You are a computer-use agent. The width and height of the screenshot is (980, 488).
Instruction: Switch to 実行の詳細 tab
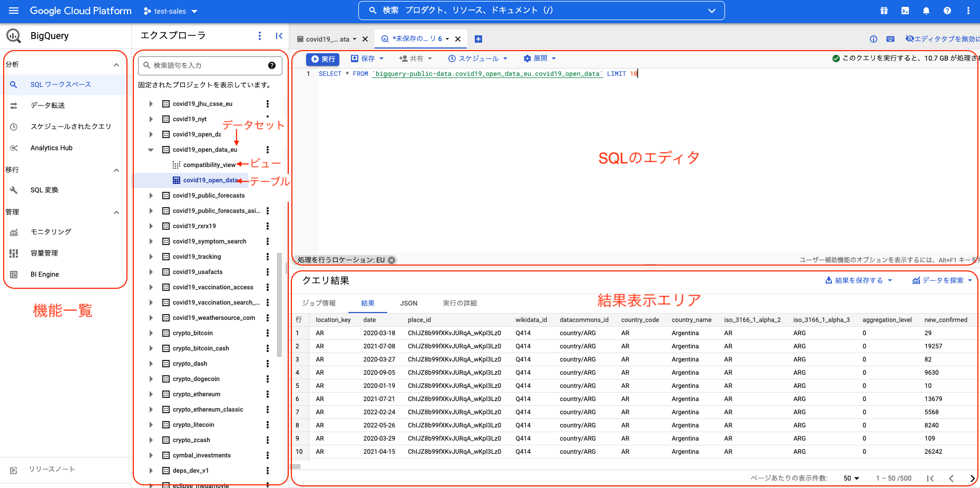[x=460, y=303]
